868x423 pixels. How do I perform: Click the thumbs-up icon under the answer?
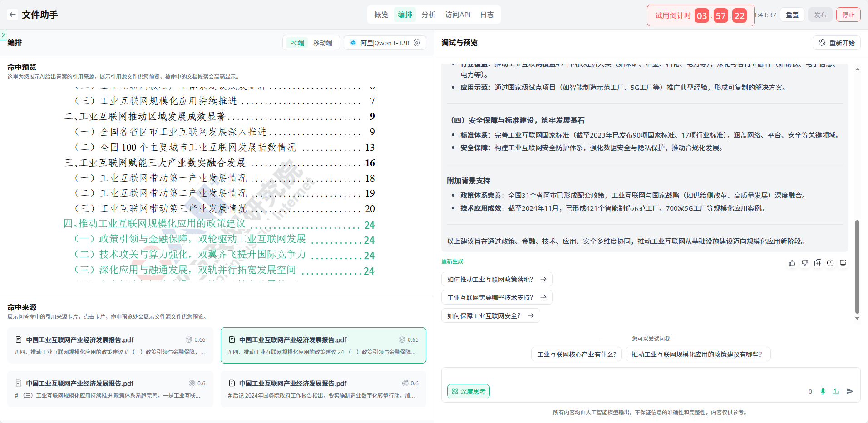(x=792, y=263)
